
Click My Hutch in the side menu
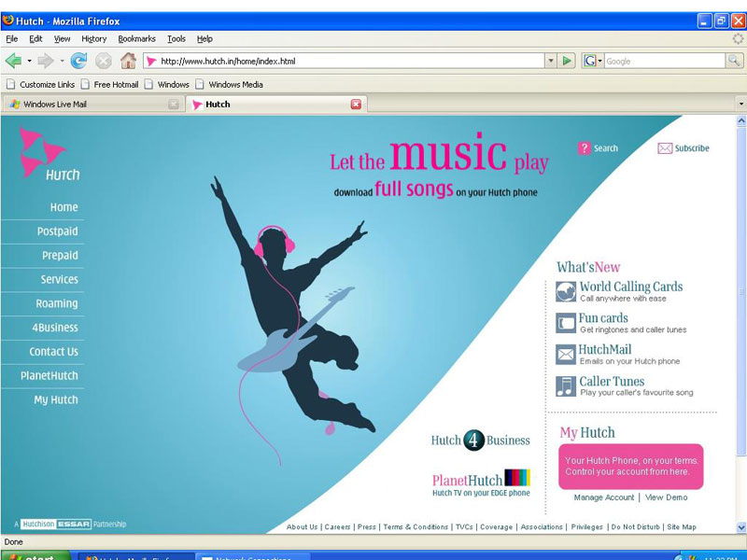pyautogui.click(x=56, y=400)
